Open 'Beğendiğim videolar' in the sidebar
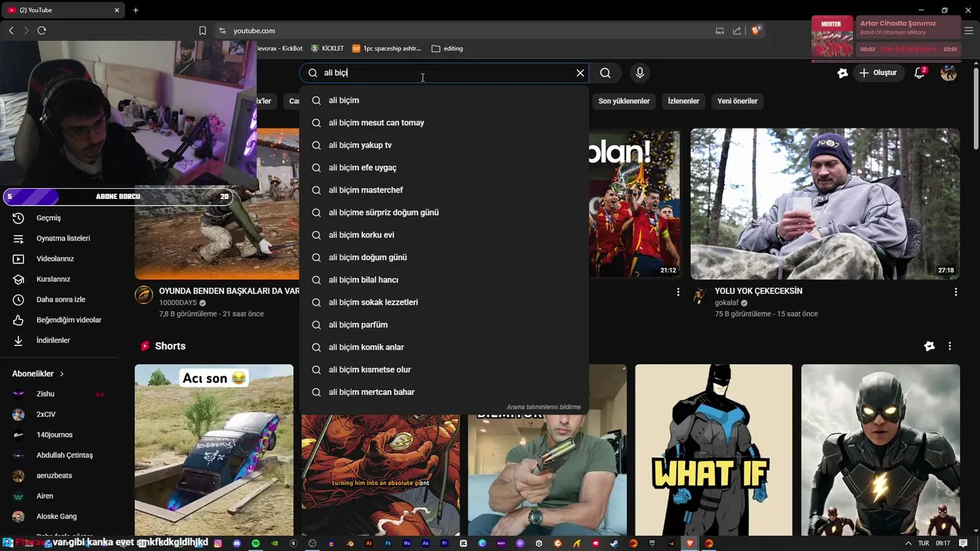980x551 pixels. (69, 320)
